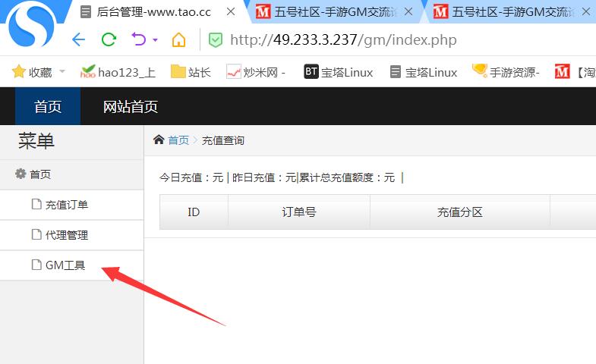This screenshot has height=364, width=596.
Task: Close the 后台管理 browser tab
Action: (x=231, y=12)
